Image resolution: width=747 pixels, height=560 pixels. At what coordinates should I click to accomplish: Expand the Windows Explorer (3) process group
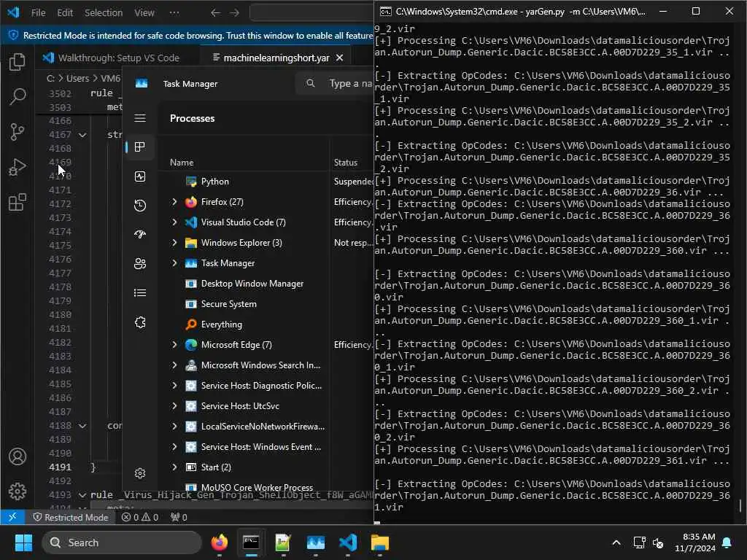pyautogui.click(x=174, y=243)
